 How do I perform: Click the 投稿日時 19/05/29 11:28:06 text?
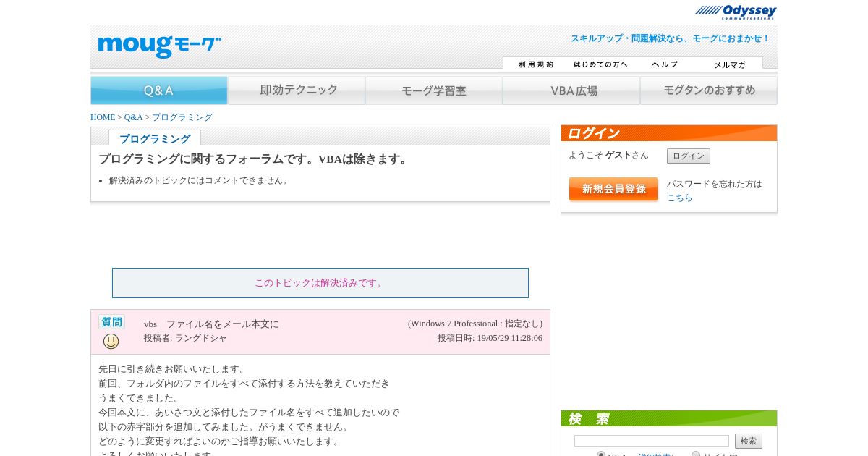(490, 338)
